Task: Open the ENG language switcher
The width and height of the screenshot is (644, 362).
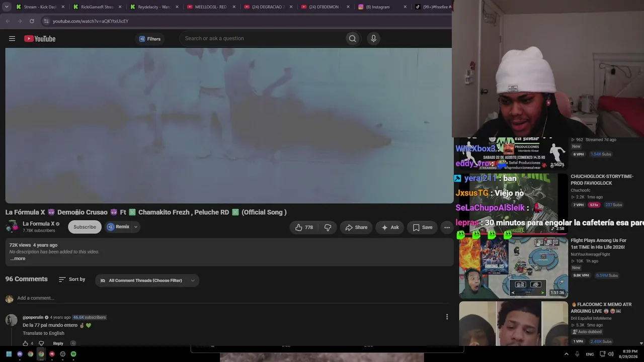Action: pos(590,354)
